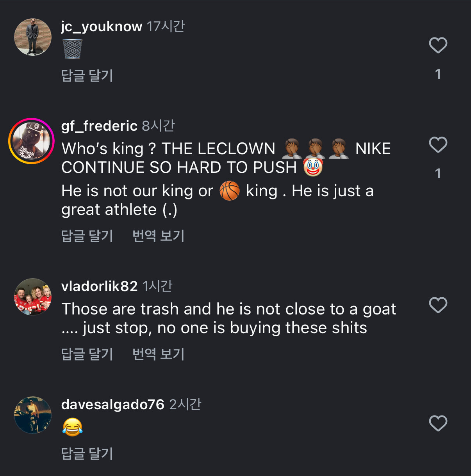Like jc_youknow's trash can comment

[x=438, y=45]
